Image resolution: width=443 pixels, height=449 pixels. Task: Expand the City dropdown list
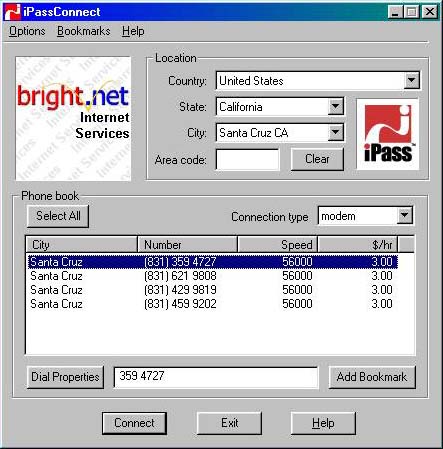335,133
